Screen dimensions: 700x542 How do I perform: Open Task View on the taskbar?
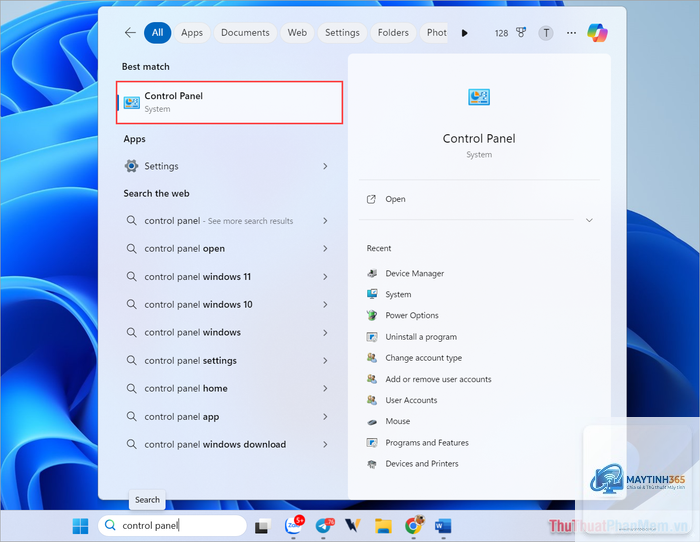pyautogui.click(x=263, y=526)
